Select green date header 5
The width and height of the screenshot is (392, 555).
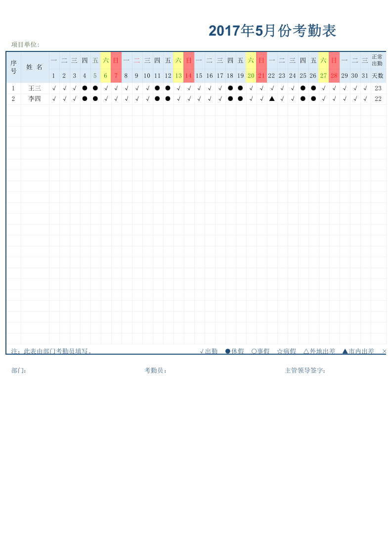[95, 76]
